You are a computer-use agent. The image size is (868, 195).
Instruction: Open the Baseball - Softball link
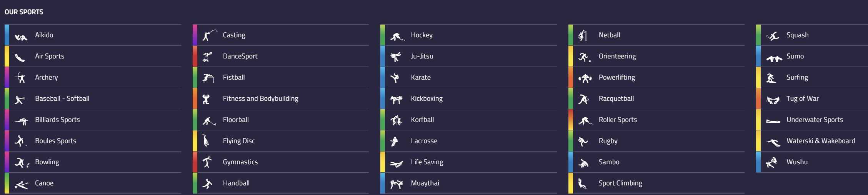pyautogui.click(x=62, y=98)
